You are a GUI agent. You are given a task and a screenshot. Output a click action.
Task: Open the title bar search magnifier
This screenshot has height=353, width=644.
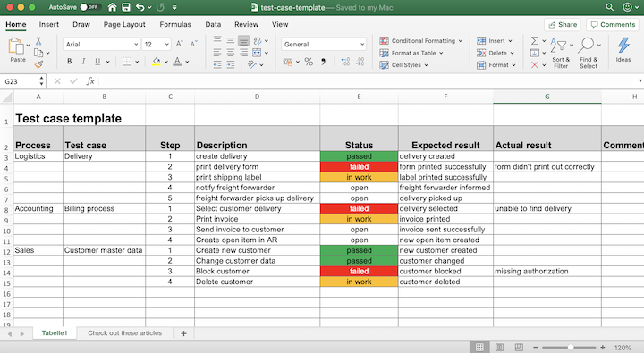609,7
